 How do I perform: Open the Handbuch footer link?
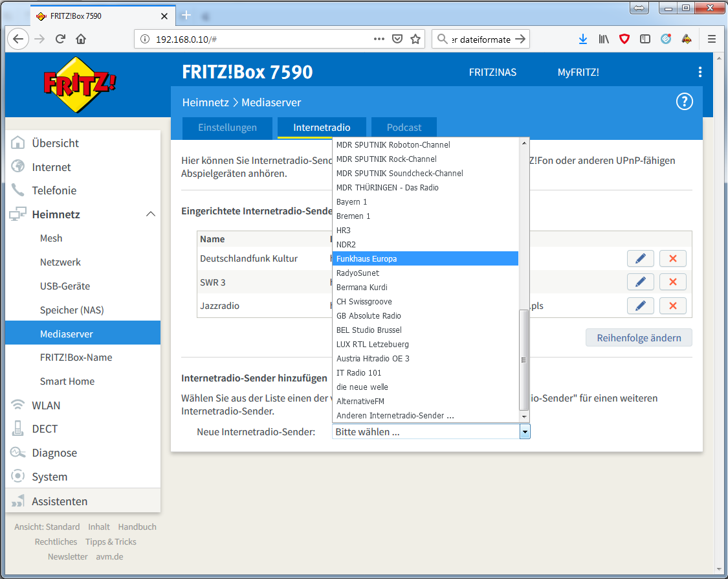point(137,527)
